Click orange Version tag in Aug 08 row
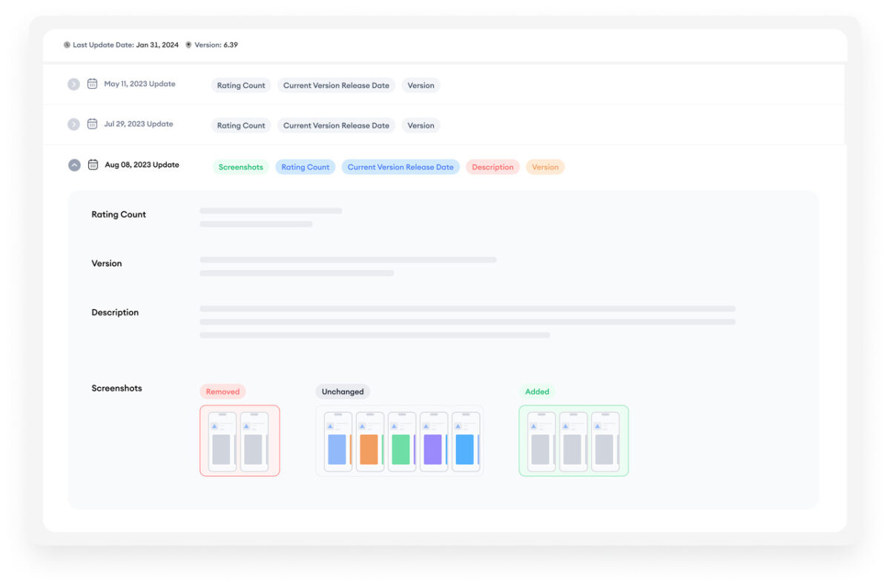 point(545,167)
